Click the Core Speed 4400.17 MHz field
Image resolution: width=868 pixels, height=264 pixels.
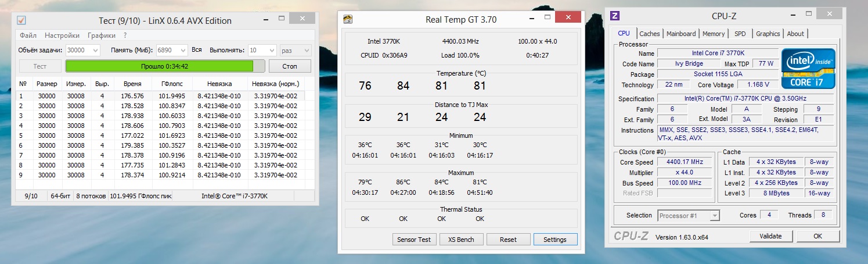pyautogui.click(x=685, y=162)
